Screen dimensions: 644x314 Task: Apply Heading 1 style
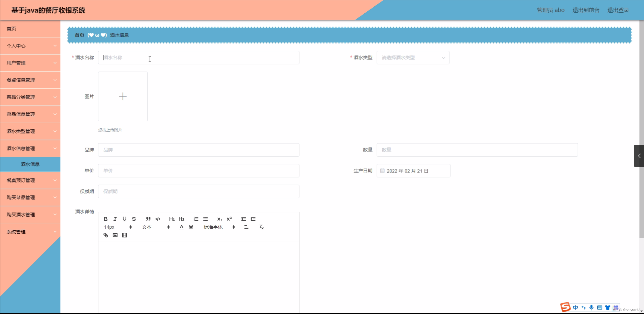[172, 219]
